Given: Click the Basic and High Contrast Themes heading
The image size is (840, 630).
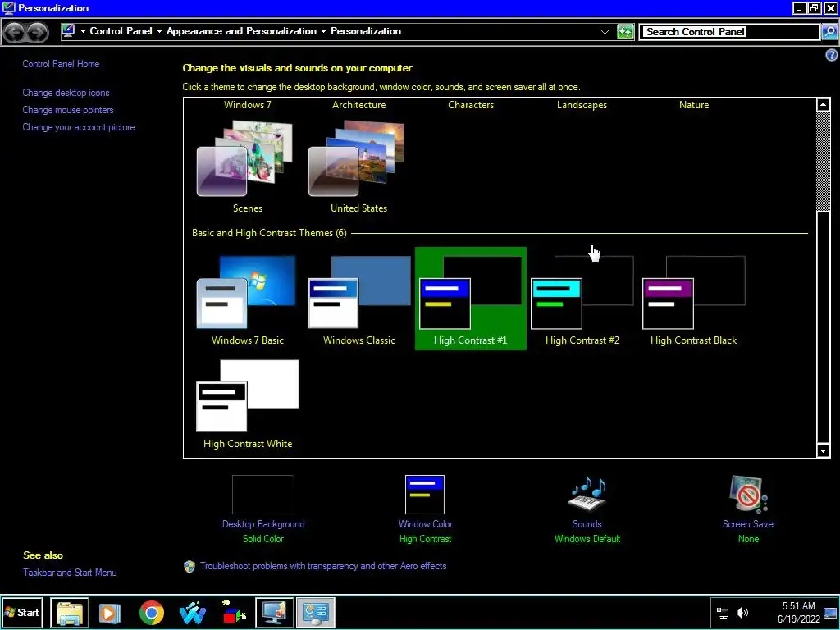Looking at the screenshot, I should click(269, 233).
